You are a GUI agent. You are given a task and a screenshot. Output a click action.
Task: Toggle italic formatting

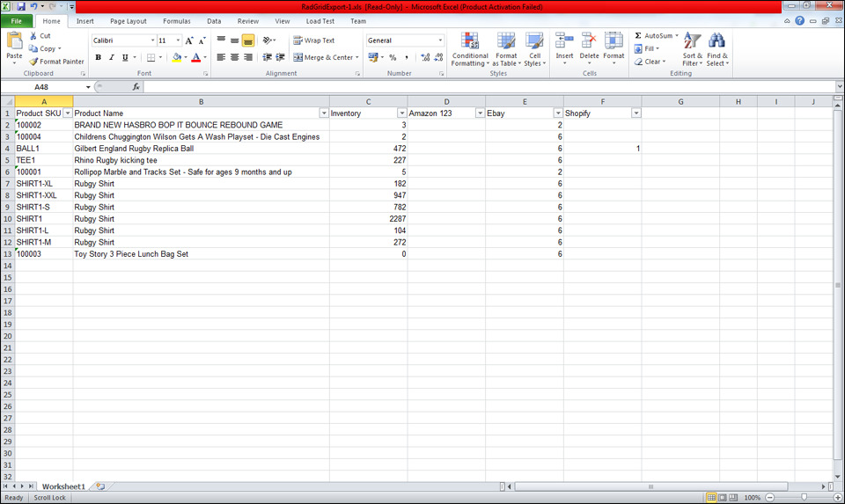point(112,57)
